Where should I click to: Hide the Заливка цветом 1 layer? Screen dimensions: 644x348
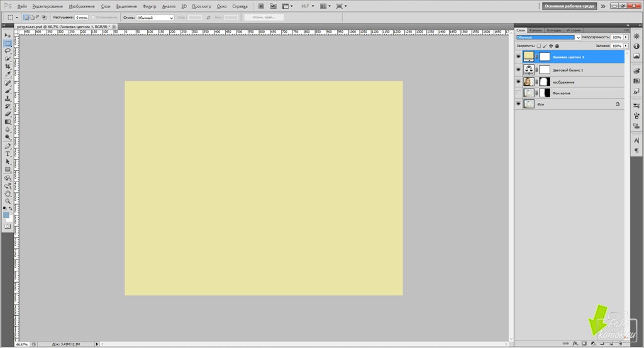[518, 57]
